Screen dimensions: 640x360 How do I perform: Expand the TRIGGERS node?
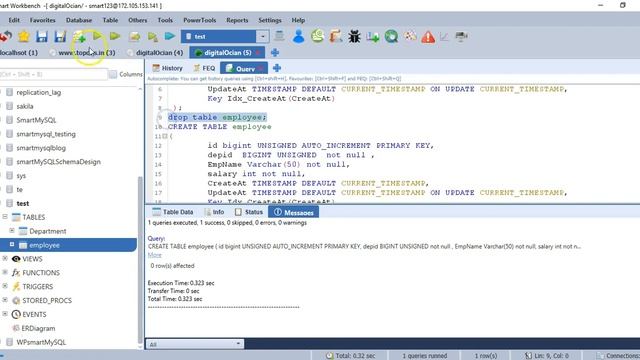point(5,286)
